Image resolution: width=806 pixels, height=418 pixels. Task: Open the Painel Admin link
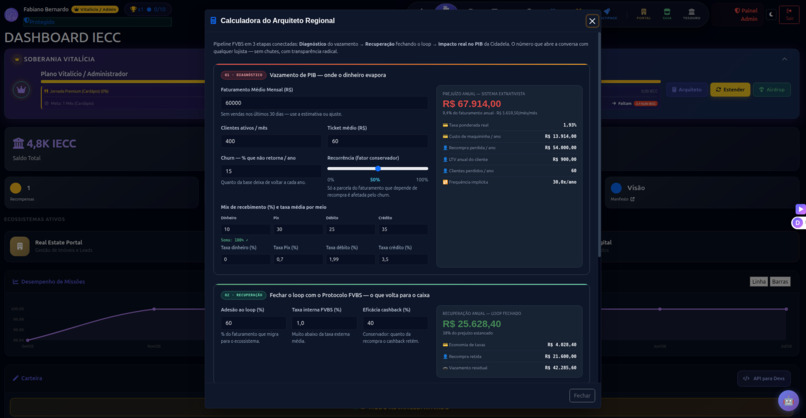[x=746, y=14]
